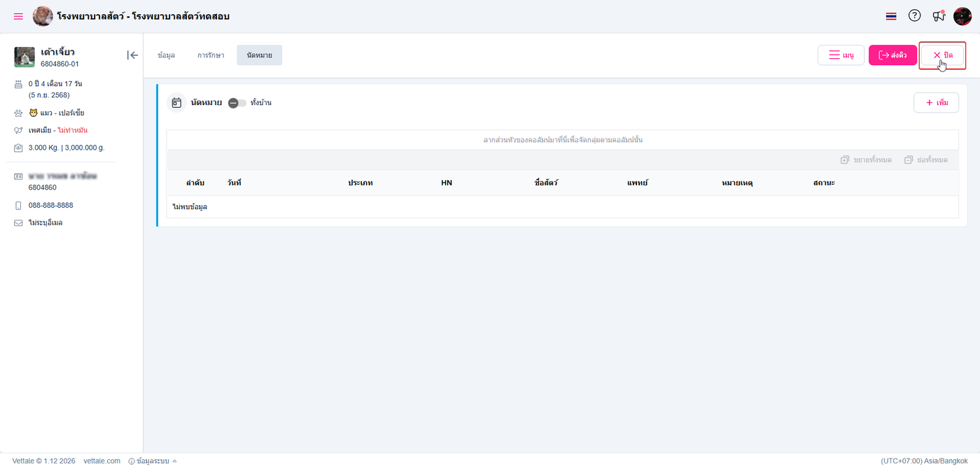The width and height of the screenshot is (980, 469).
Task: Sort by the วันที่ column header
Action: (234, 183)
